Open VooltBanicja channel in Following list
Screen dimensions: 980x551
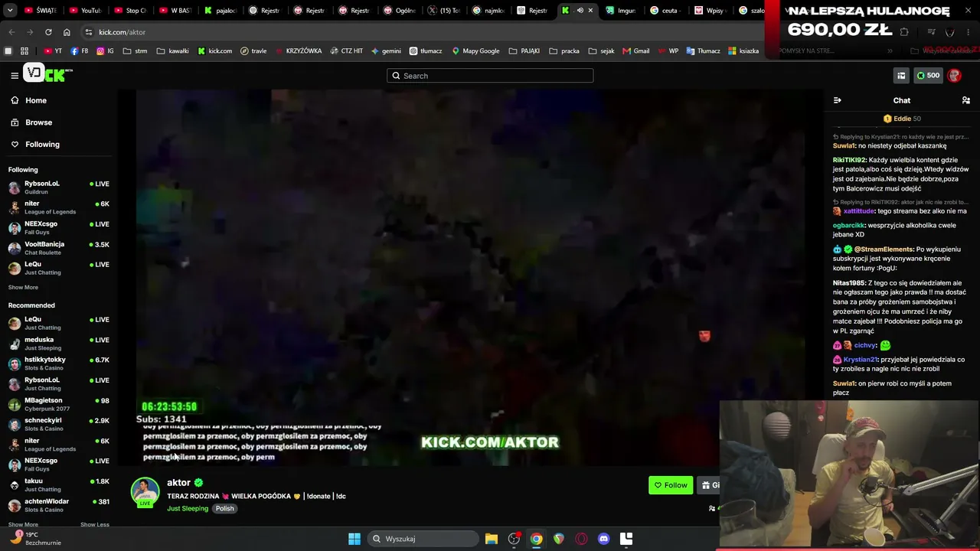(58, 248)
